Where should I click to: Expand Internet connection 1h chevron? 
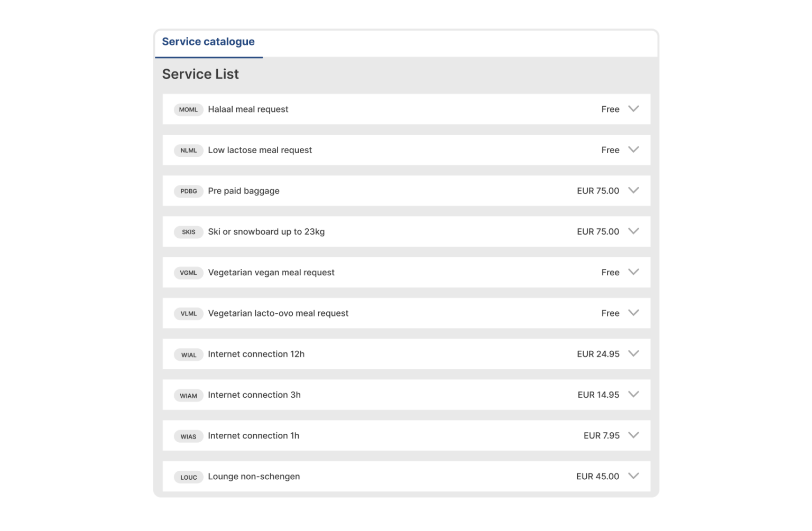[633, 435]
